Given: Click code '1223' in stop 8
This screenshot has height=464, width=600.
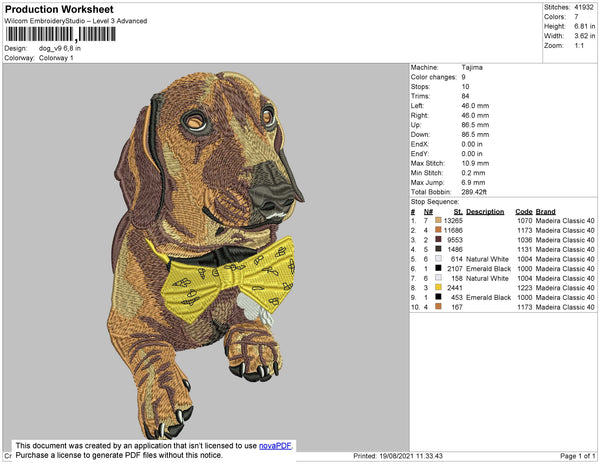Looking at the screenshot, I should click(x=525, y=288).
